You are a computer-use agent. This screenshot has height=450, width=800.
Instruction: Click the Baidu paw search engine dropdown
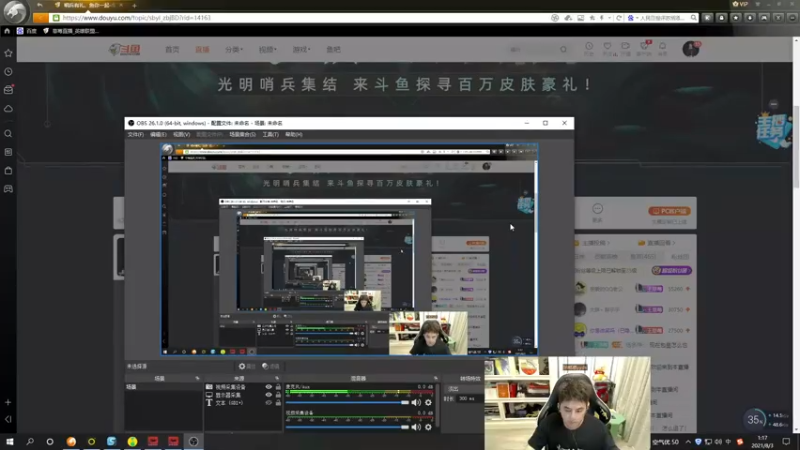pos(631,18)
